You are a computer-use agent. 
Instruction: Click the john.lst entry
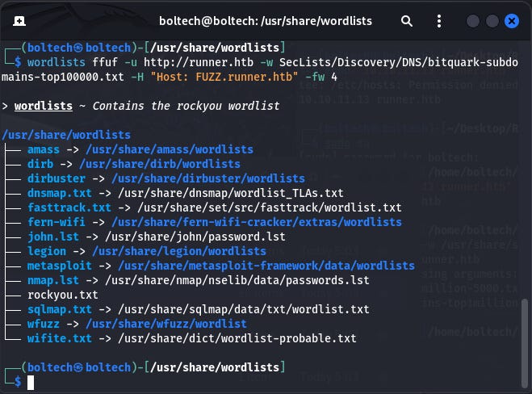click(x=53, y=237)
